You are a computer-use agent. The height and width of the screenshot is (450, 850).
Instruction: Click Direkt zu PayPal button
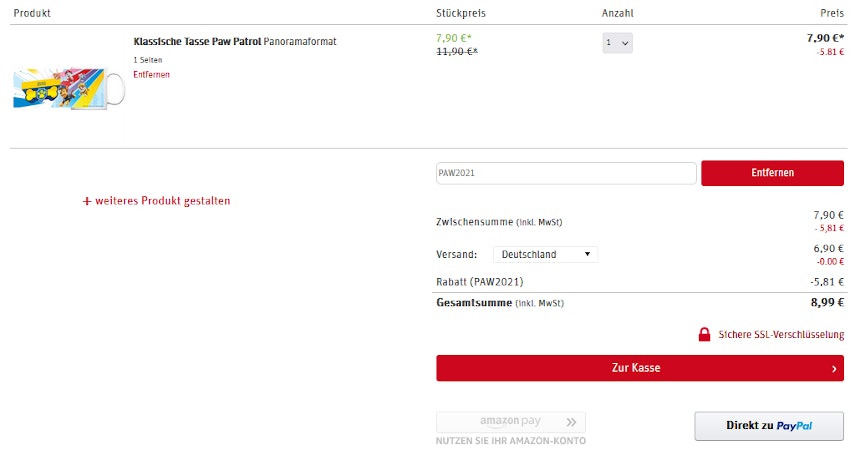[769, 426]
